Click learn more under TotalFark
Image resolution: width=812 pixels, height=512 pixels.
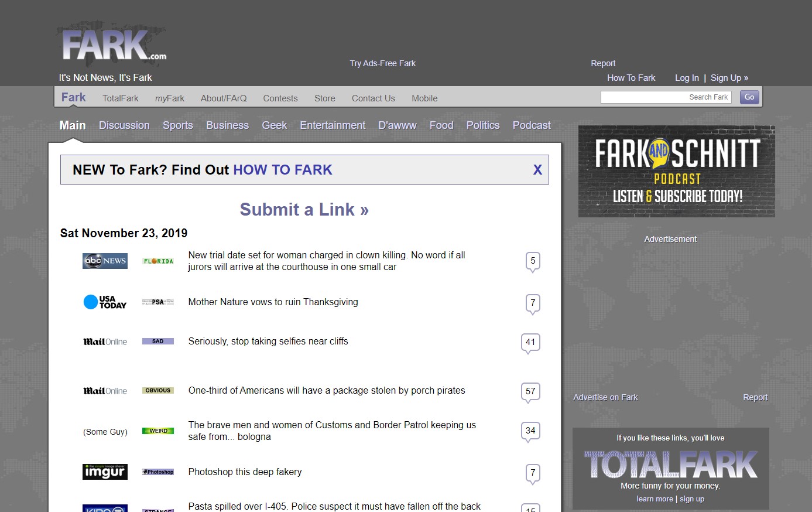pyautogui.click(x=655, y=499)
